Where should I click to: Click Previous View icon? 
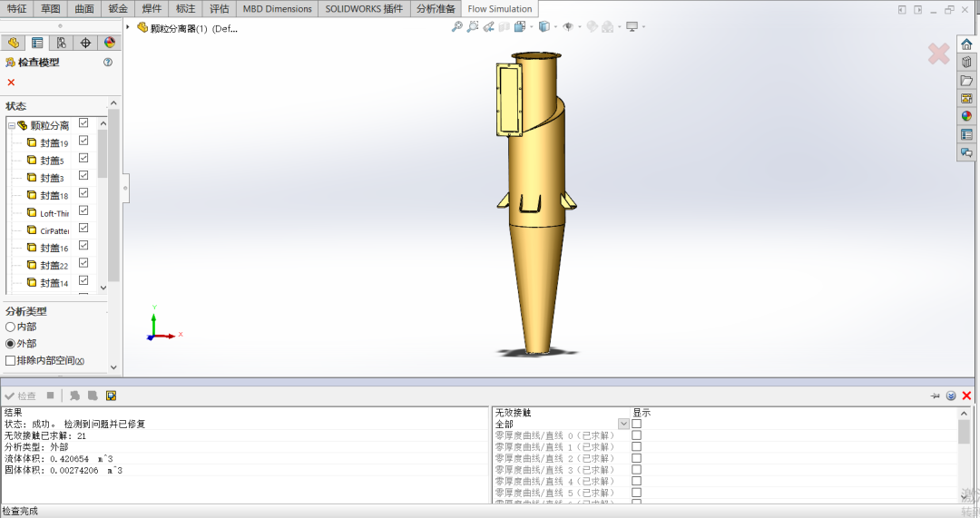[489, 27]
